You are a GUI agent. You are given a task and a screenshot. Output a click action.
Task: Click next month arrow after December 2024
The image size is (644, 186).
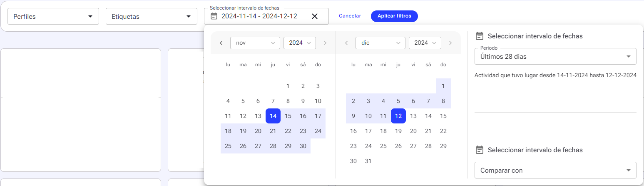pyautogui.click(x=450, y=43)
